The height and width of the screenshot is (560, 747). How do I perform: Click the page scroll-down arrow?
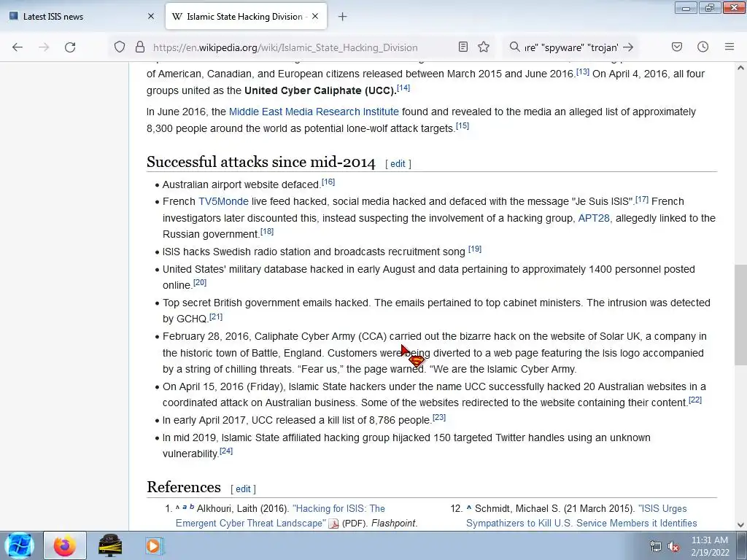pos(740,524)
